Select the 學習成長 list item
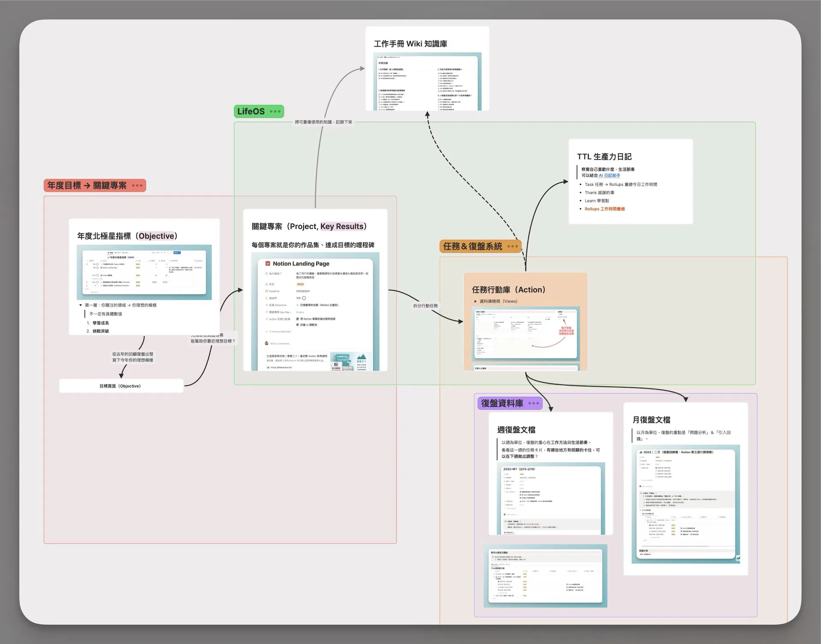 click(100, 323)
